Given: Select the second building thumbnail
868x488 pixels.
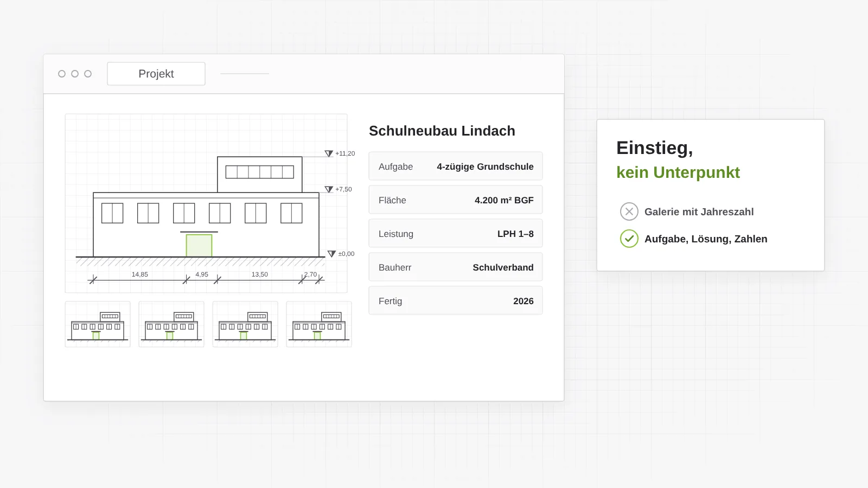Looking at the screenshot, I should pos(171,324).
